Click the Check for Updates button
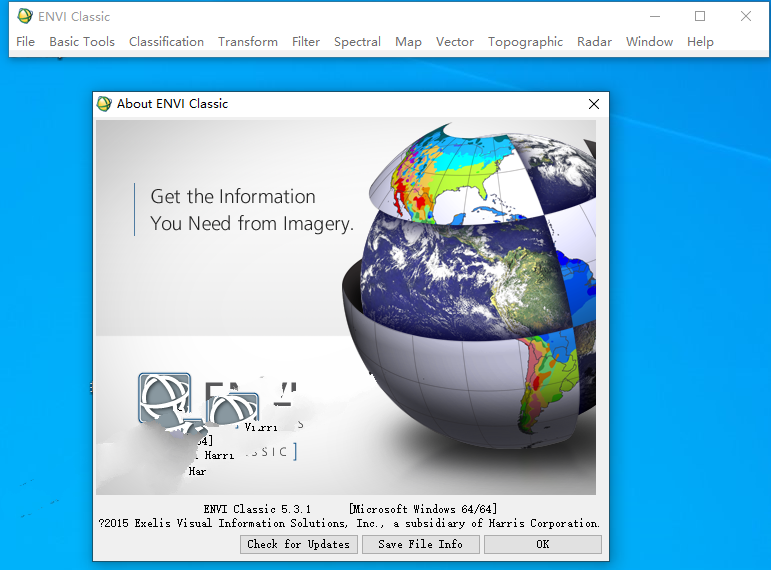771x570 pixels. [298, 544]
